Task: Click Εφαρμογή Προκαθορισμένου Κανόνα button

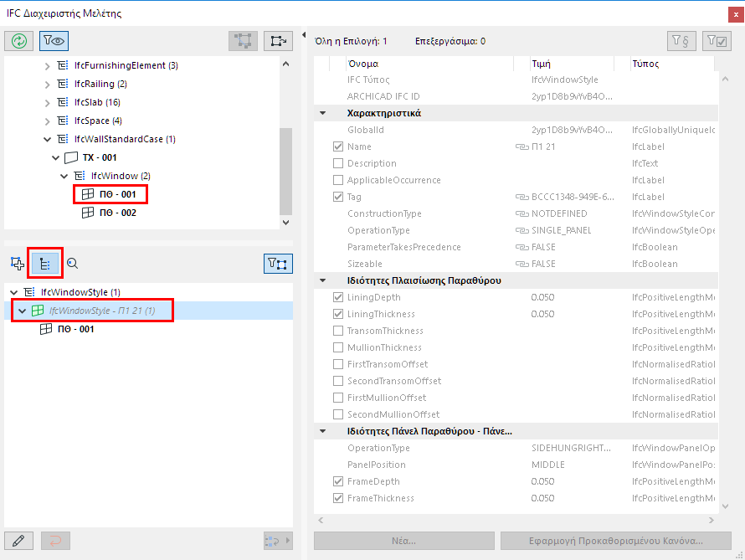Action: pos(616,541)
